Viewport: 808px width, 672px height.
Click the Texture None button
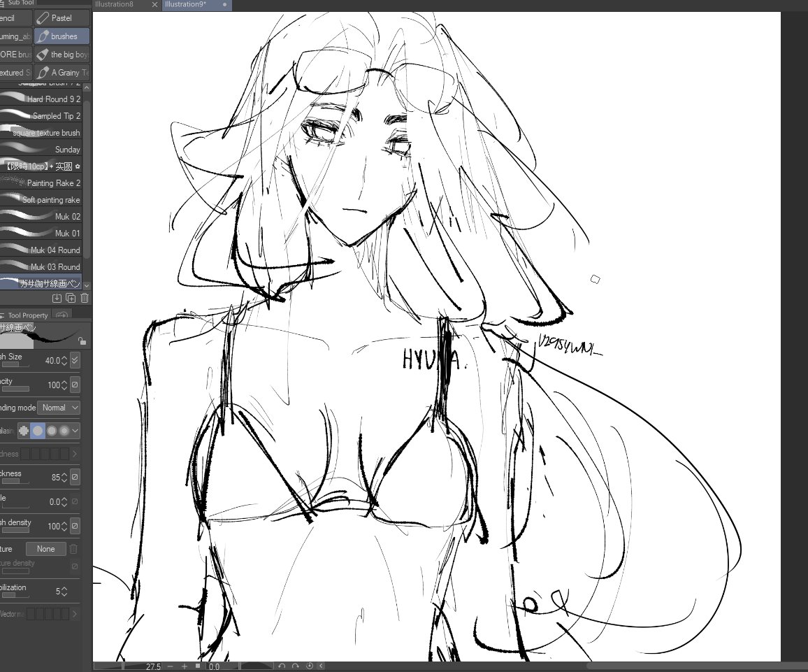pyautogui.click(x=45, y=549)
